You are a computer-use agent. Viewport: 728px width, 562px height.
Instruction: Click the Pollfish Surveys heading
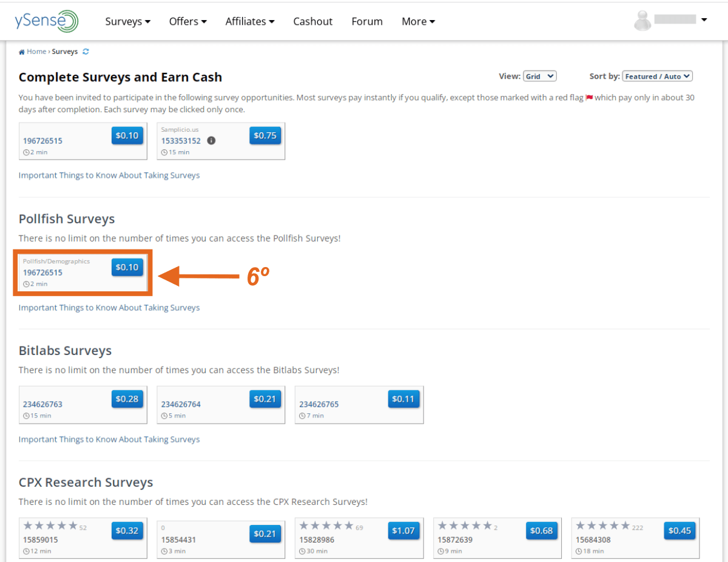[x=67, y=219]
